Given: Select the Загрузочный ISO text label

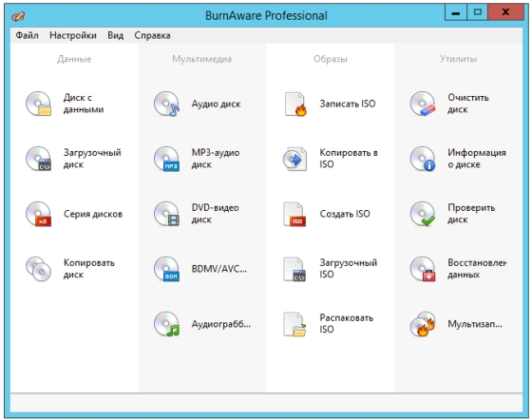Looking at the screenshot, I should click(349, 269).
